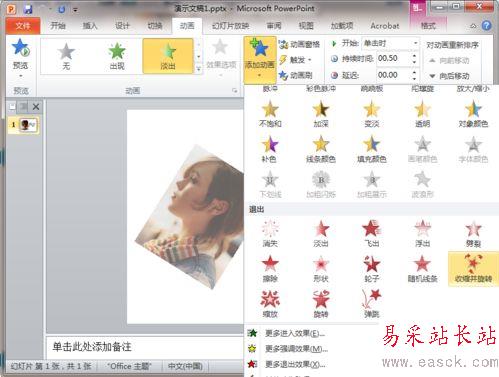499x377 pixels.
Task: Choose the 劈裂 exit effect
Action: click(x=473, y=234)
